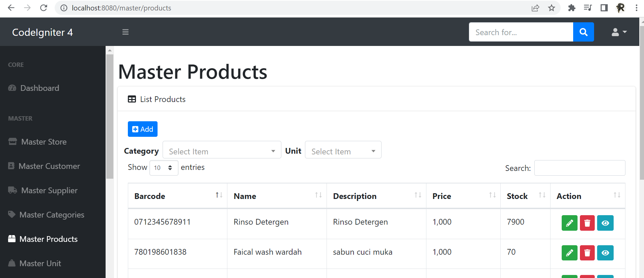Focus the top Search for... field
This screenshot has height=278, width=644.
pyautogui.click(x=521, y=32)
